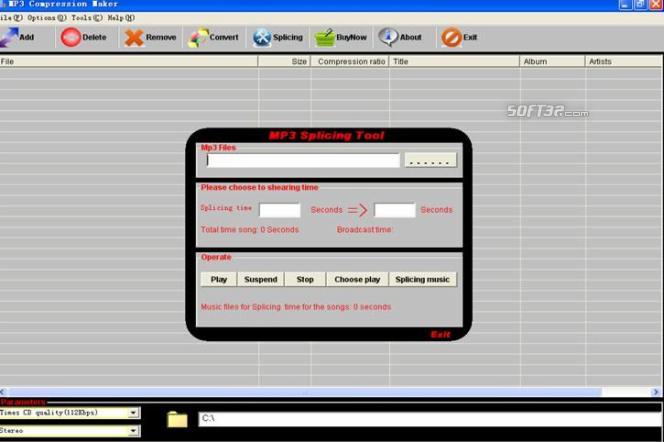Image resolution: width=664 pixels, height=442 pixels.
Task: Click the Compression ratio column header
Action: [350, 61]
